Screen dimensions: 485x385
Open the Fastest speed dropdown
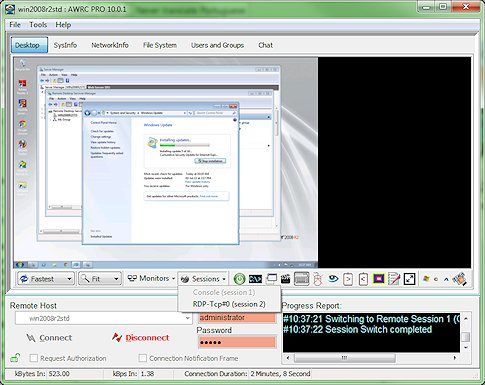click(45, 279)
